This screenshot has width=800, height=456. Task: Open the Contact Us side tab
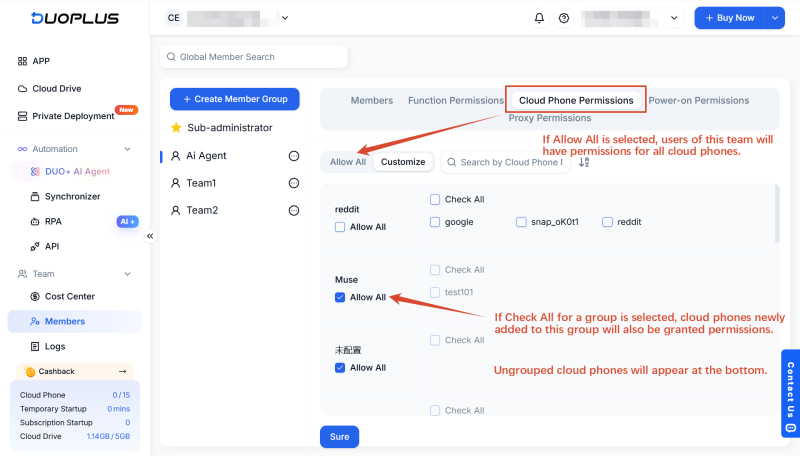coord(790,393)
